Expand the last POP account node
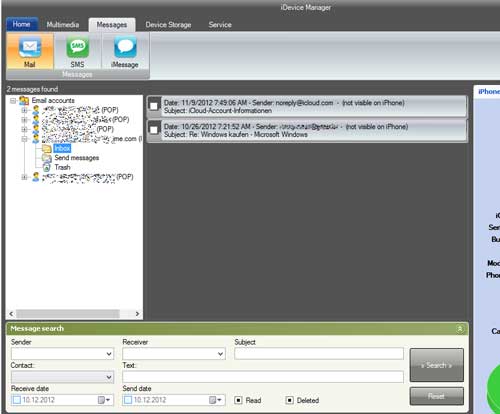The height and width of the screenshot is (414, 500). coord(24,177)
